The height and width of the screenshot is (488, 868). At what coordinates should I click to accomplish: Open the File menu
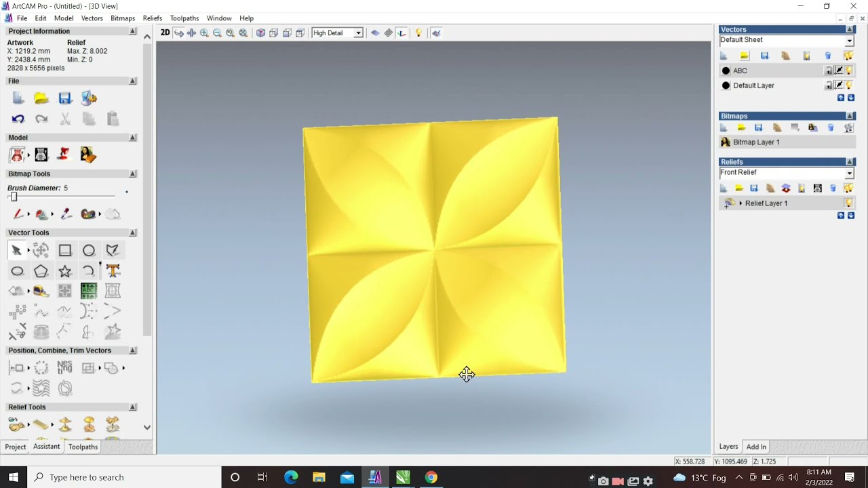click(22, 18)
